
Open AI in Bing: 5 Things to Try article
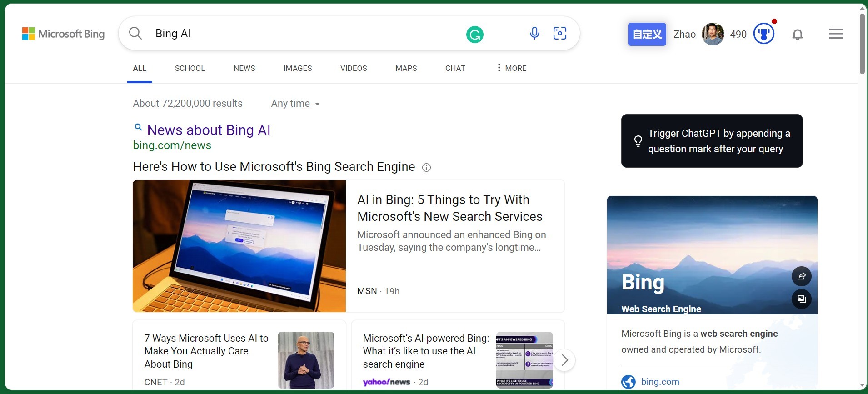450,208
